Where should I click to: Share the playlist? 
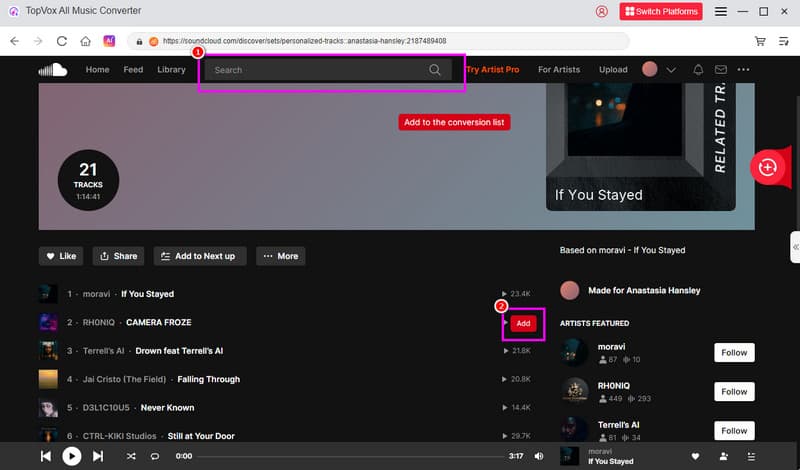[x=118, y=256]
